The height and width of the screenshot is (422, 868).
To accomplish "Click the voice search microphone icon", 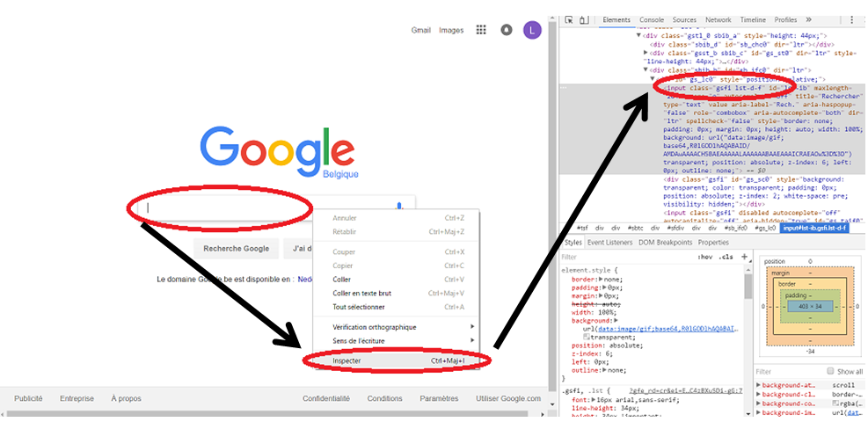I will coord(399,207).
